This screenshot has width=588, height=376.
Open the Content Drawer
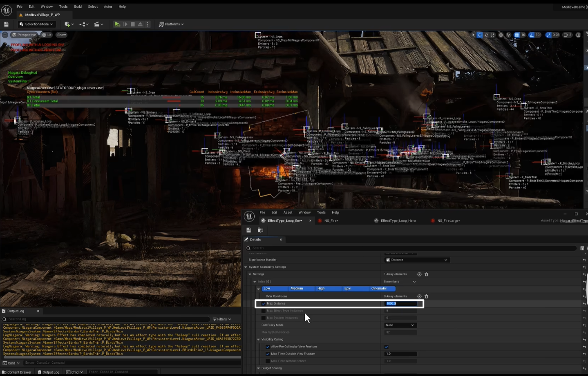[x=17, y=372]
